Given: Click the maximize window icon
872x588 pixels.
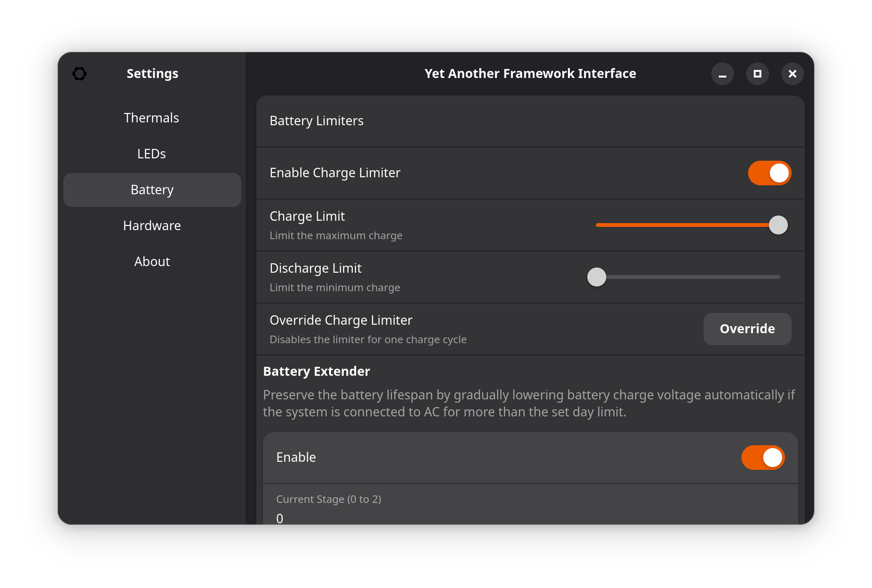Looking at the screenshot, I should 757,74.
